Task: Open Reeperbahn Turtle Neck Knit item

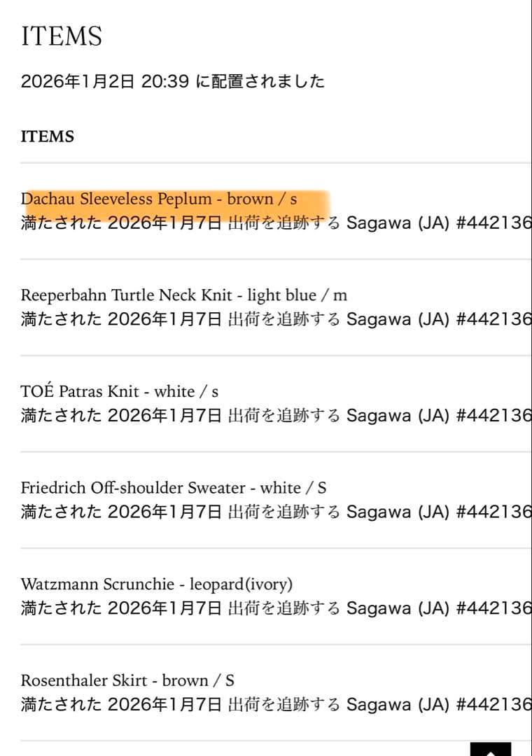Action: (x=183, y=295)
